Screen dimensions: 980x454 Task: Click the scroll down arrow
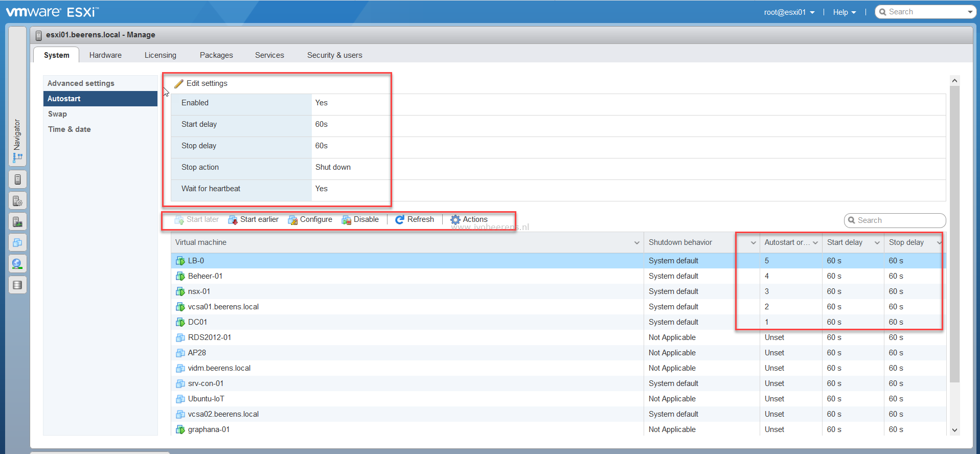click(x=954, y=430)
